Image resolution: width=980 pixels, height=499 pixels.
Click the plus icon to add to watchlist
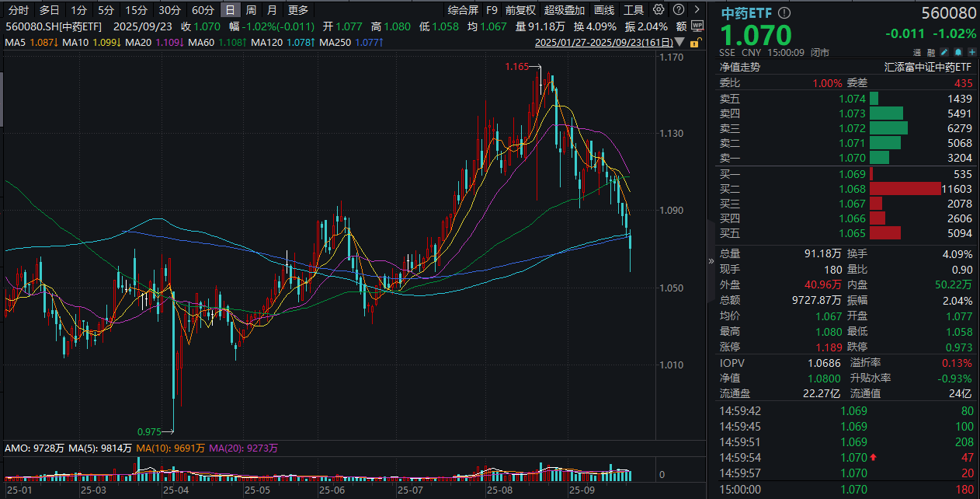(971, 51)
